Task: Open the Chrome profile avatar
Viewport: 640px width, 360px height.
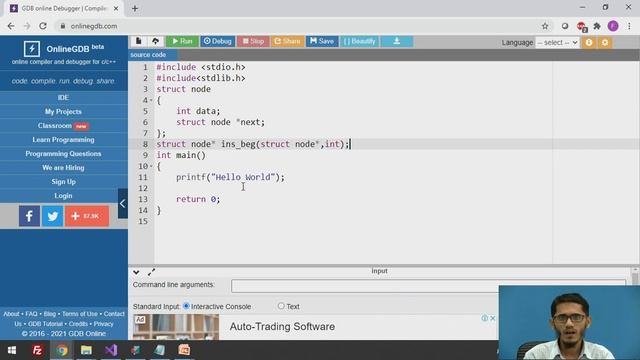Action: pos(613,26)
